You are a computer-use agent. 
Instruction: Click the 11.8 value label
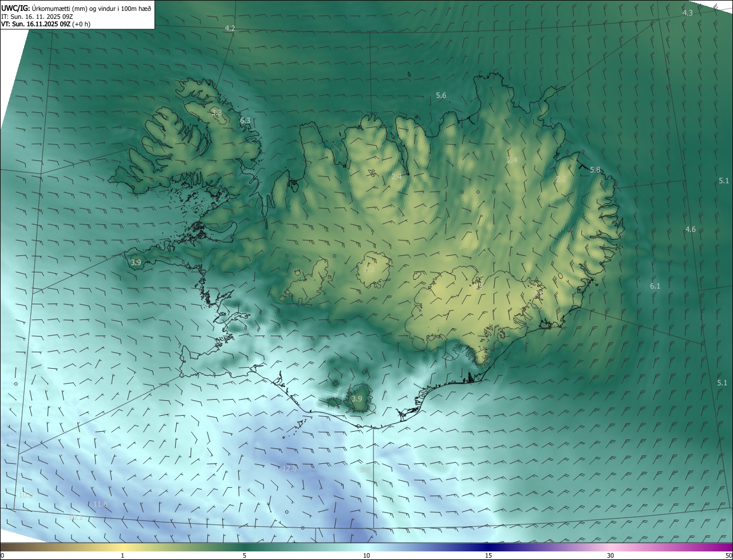pos(100,504)
